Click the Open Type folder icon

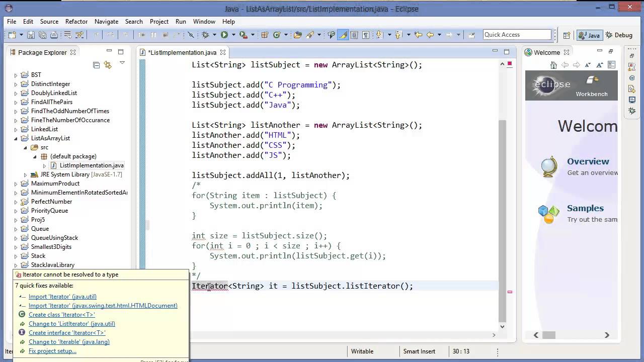tap(297, 35)
